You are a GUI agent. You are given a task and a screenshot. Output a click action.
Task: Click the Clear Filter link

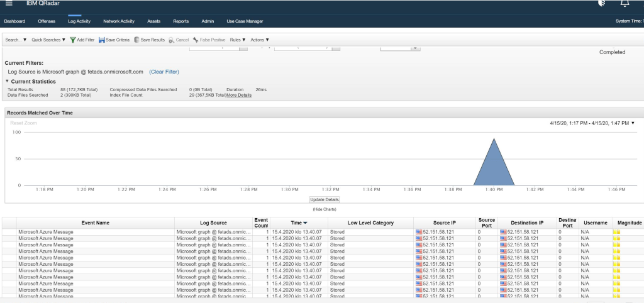[x=164, y=72]
